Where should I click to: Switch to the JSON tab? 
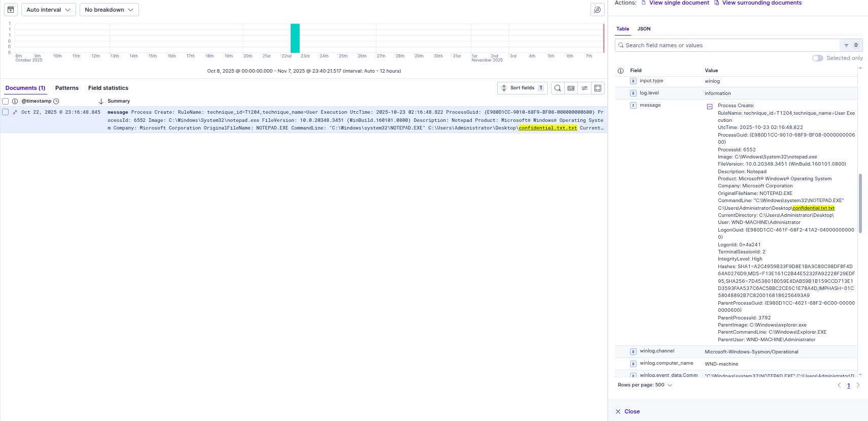(644, 29)
